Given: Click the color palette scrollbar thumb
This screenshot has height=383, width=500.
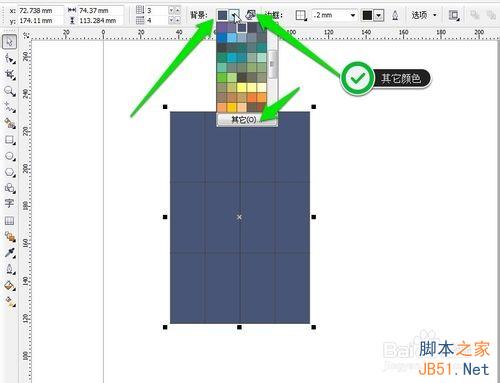Looking at the screenshot, I should (273, 65).
